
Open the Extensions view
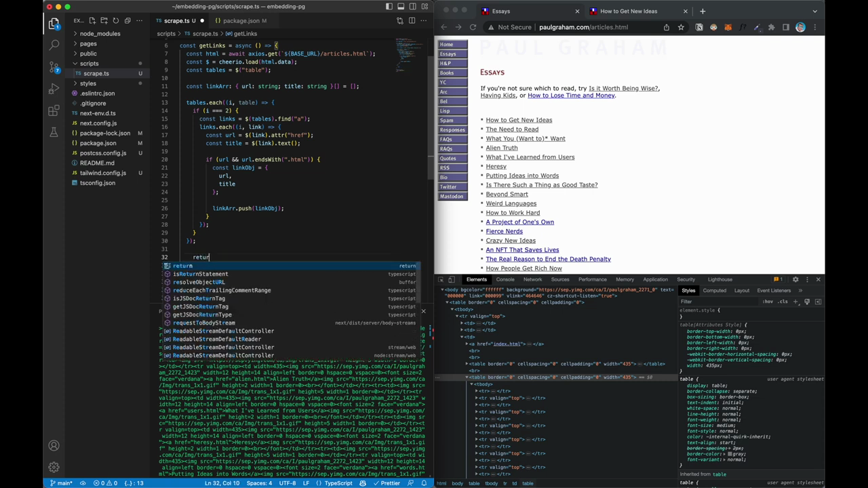click(54, 110)
